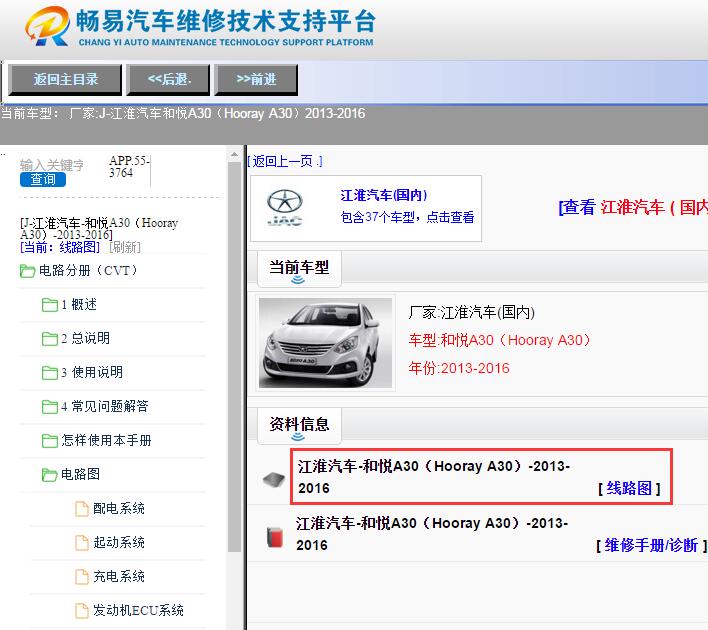Click the 厂家:江淮汽车(国内) text
Viewport: 708px width, 630px height.
tap(471, 313)
